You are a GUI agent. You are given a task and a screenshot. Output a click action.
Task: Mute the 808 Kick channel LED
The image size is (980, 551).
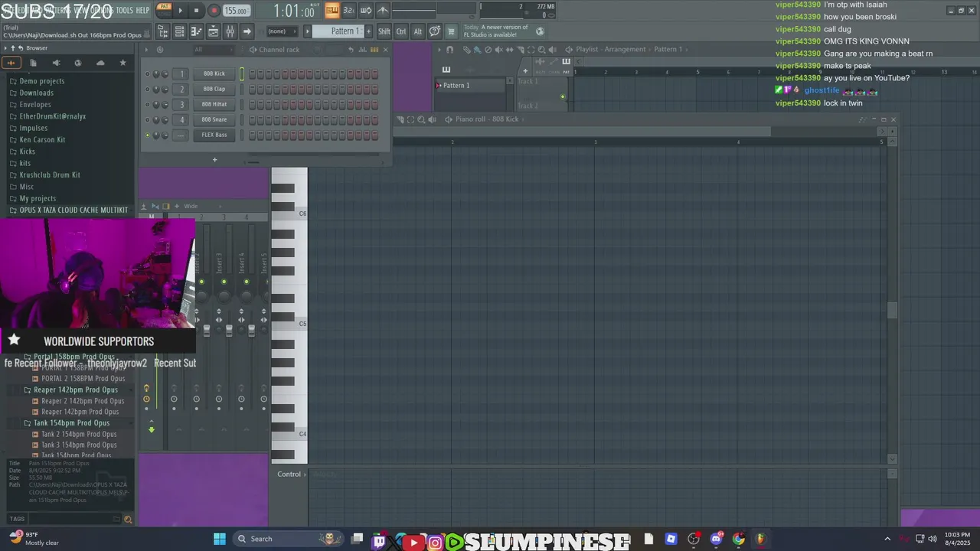tap(147, 74)
